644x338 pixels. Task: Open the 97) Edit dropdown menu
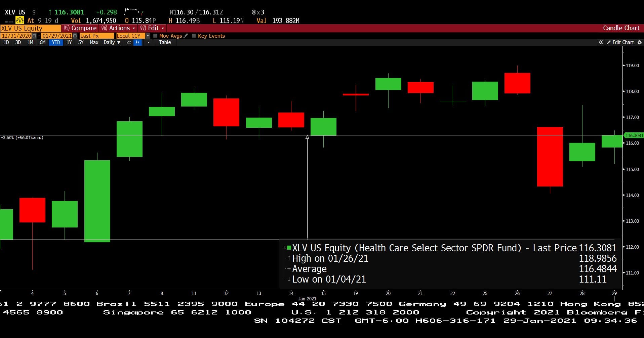coord(152,28)
